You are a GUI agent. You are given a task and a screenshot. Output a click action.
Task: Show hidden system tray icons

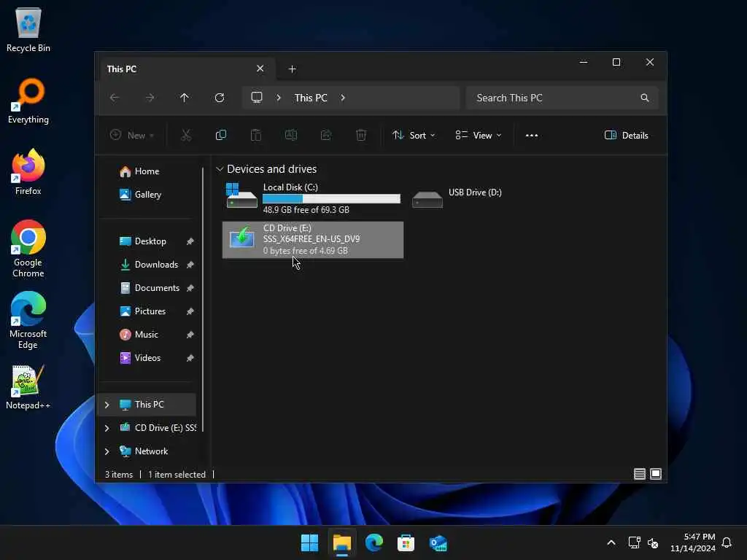pyautogui.click(x=611, y=542)
